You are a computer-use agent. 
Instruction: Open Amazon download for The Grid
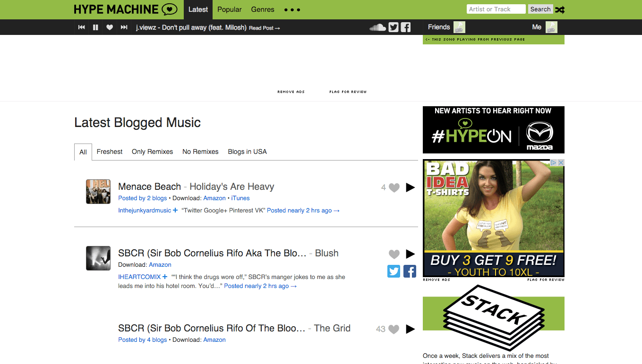click(x=214, y=340)
